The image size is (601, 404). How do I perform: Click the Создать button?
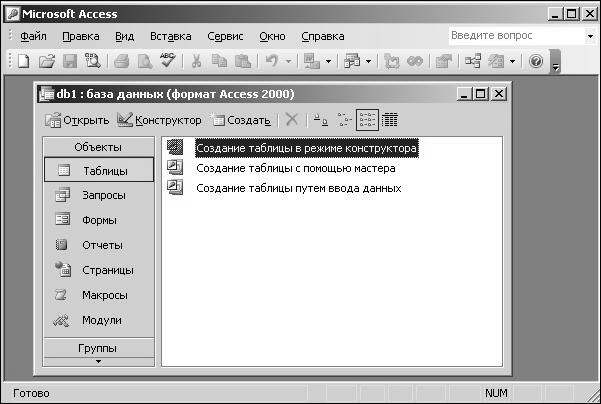point(240,120)
